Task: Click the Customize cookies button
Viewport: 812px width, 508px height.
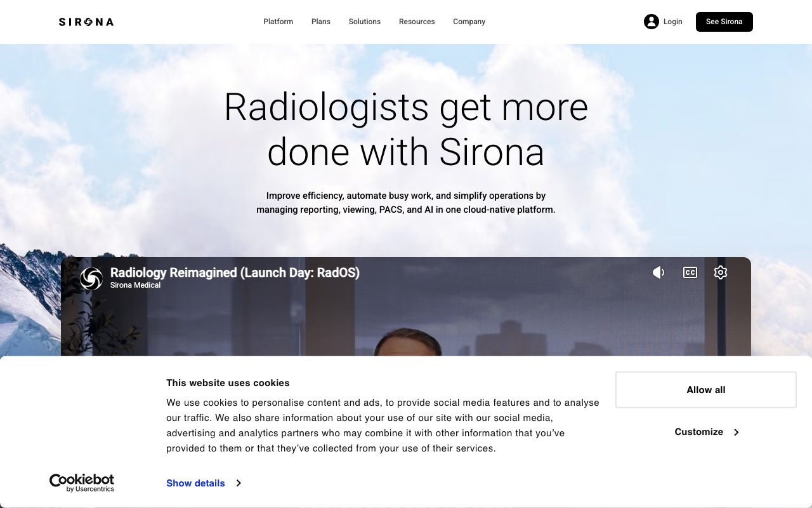Action: coord(706,432)
